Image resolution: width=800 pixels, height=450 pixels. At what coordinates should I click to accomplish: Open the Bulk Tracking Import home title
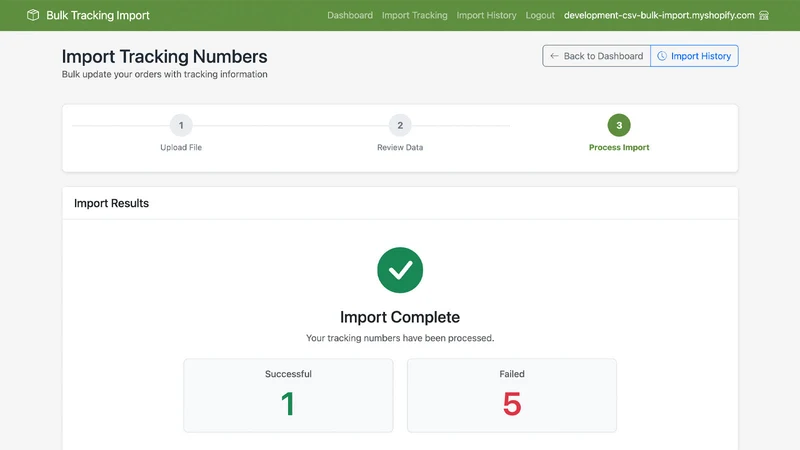[97, 15]
